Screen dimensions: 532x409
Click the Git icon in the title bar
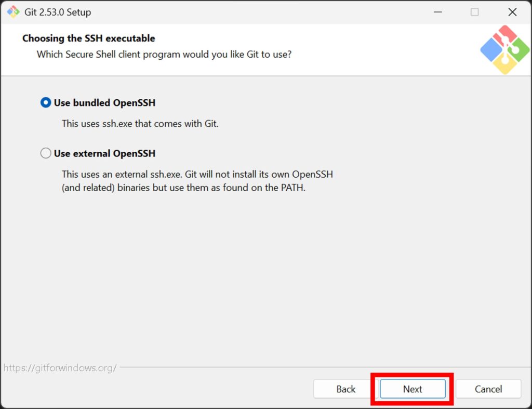(13, 12)
